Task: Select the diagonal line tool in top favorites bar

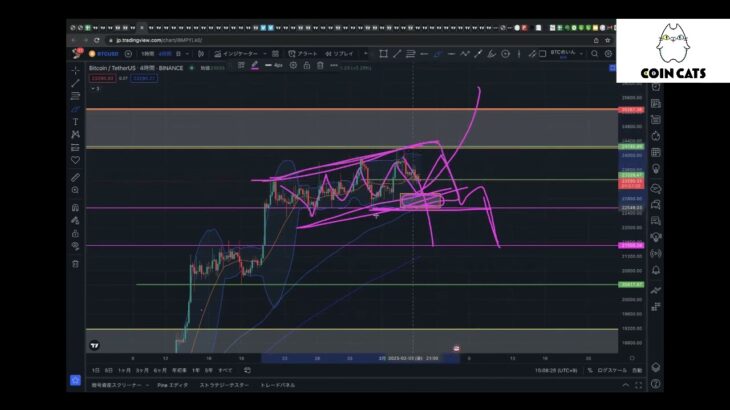Action: [x=397, y=54]
